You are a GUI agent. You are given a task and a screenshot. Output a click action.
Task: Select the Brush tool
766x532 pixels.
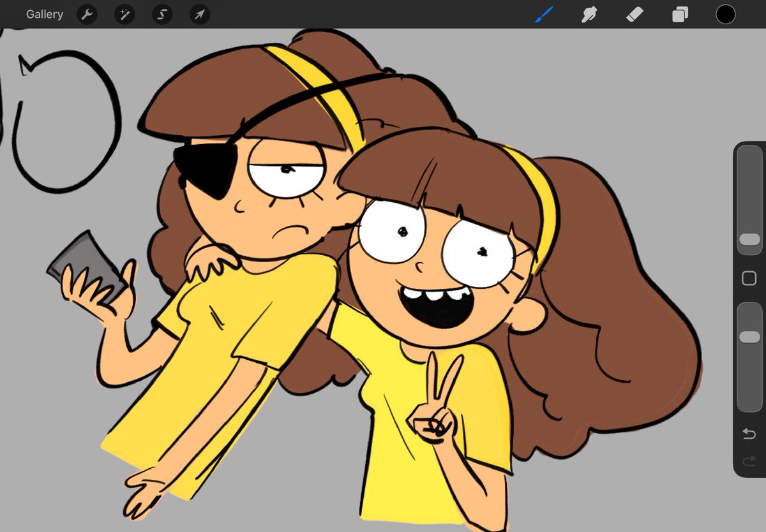(544, 14)
